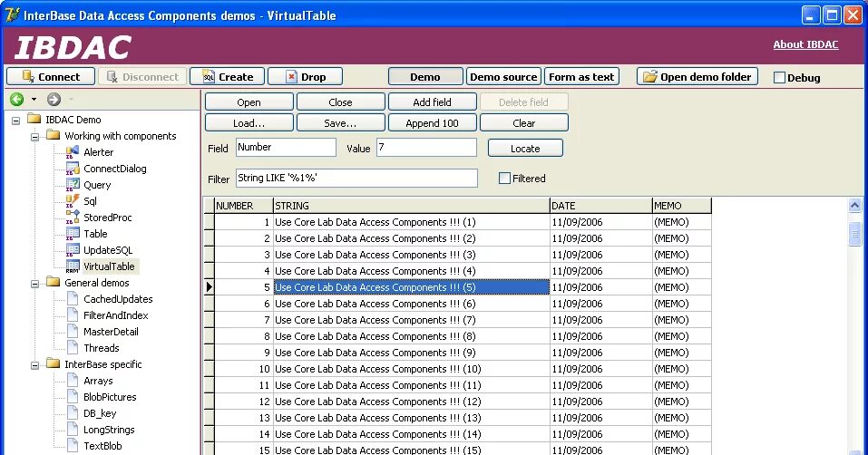Screen dimensions: 868x455
Task: Click the application icon in title bar
Action: (x=12, y=15)
